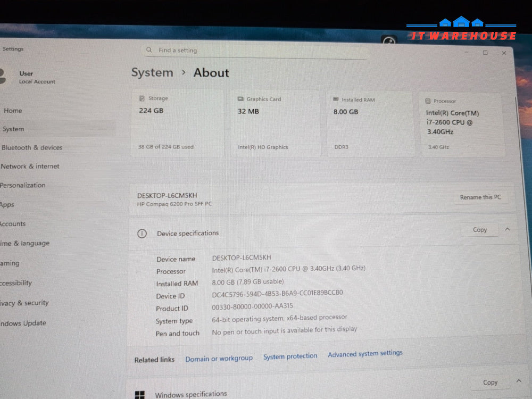Click the 64-bit operating system value
This screenshot has height=399, width=532.
point(279,318)
